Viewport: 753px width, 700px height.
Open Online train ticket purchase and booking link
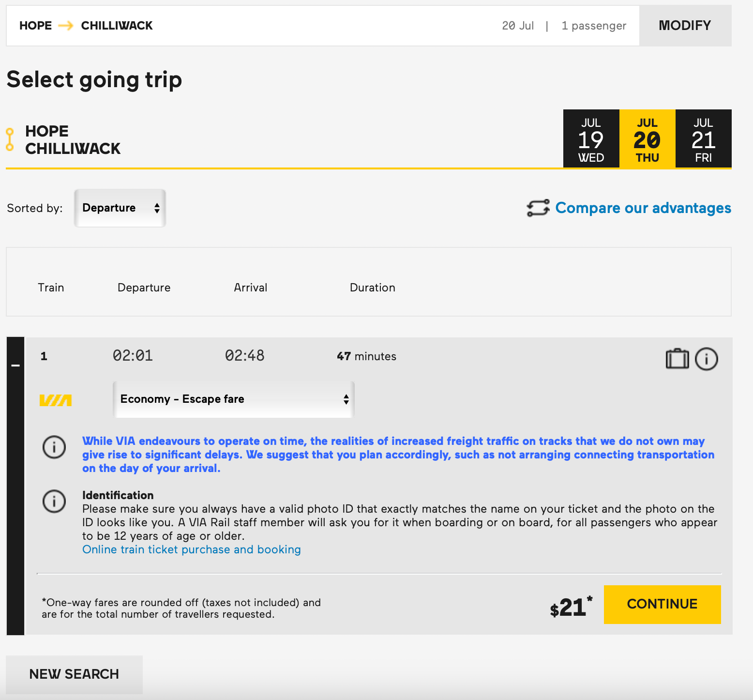(x=191, y=549)
